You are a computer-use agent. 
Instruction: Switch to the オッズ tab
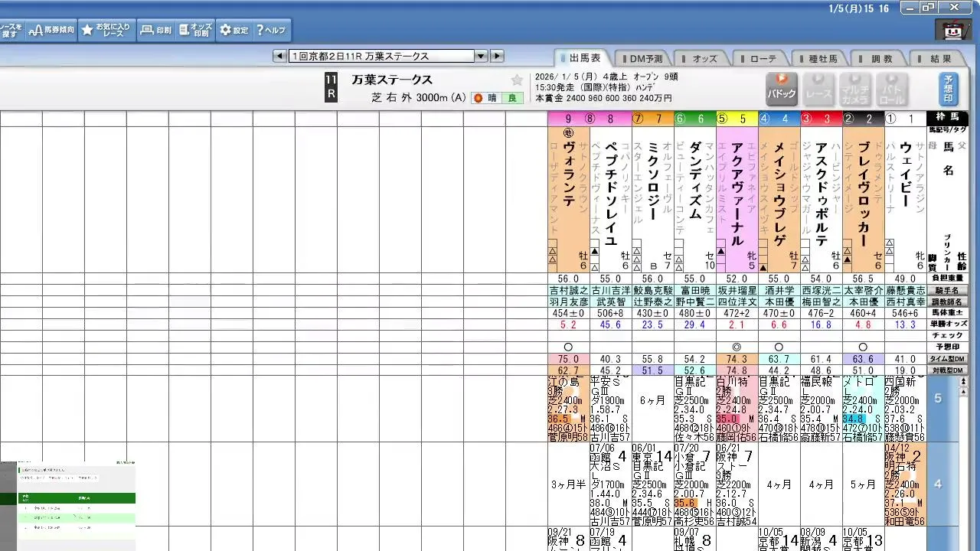[x=703, y=58]
